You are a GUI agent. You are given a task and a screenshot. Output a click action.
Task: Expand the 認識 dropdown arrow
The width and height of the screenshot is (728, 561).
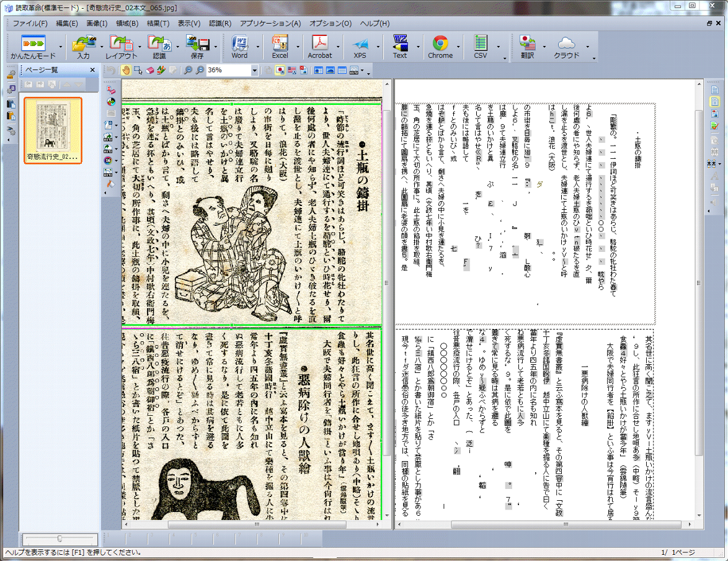[178, 47]
